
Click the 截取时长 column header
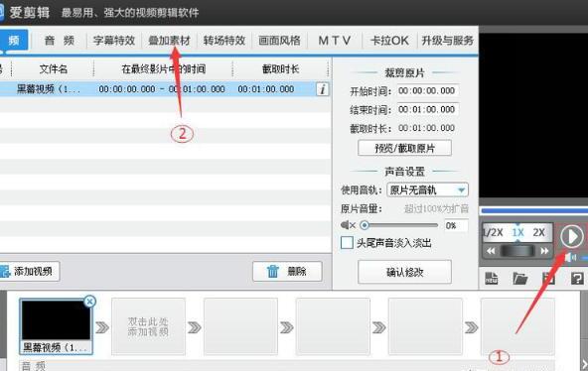pos(280,68)
